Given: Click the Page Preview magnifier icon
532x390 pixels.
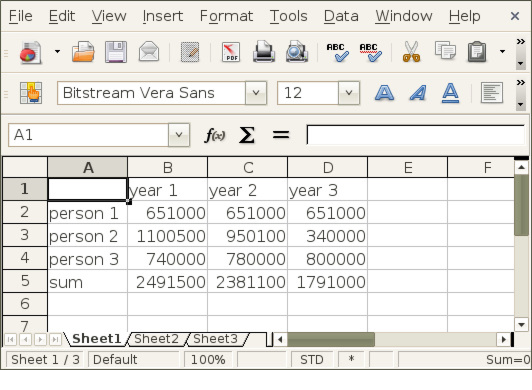Looking at the screenshot, I should 297,52.
